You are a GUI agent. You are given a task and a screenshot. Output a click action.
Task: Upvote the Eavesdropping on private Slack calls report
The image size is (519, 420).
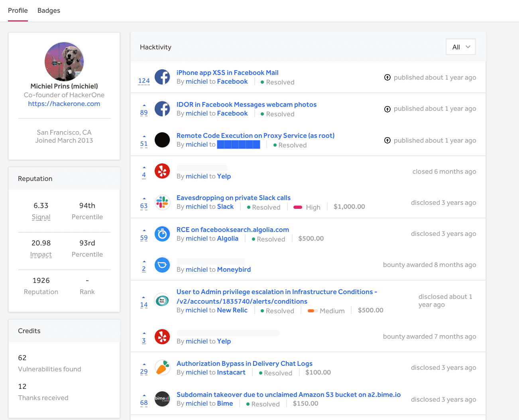[144, 198]
